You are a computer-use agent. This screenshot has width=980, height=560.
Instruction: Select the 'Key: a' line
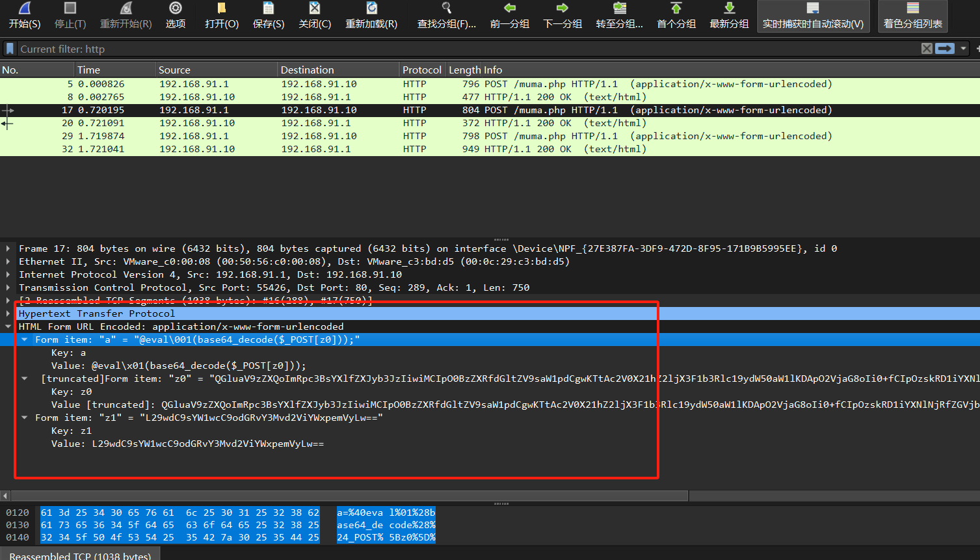point(68,353)
